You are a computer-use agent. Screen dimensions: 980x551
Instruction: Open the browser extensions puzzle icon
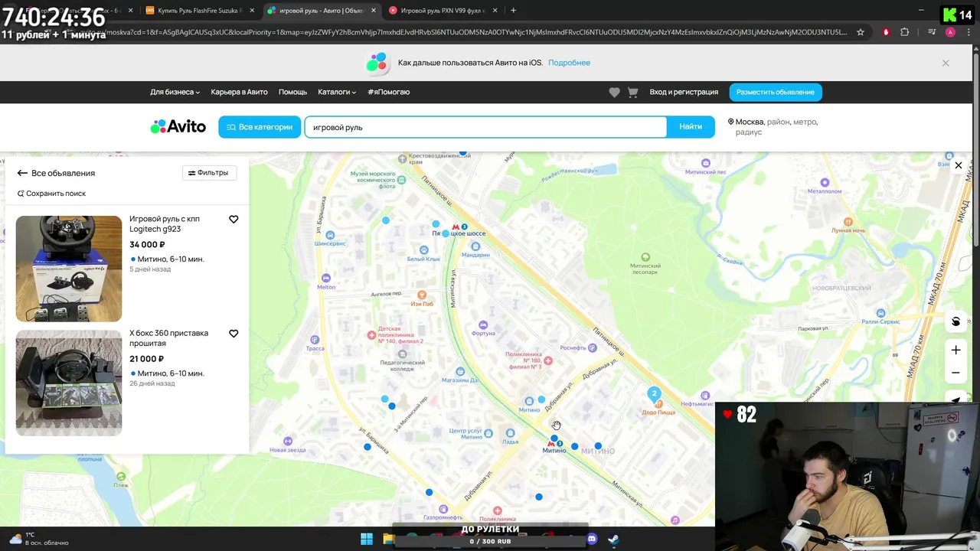click(905, 32)
